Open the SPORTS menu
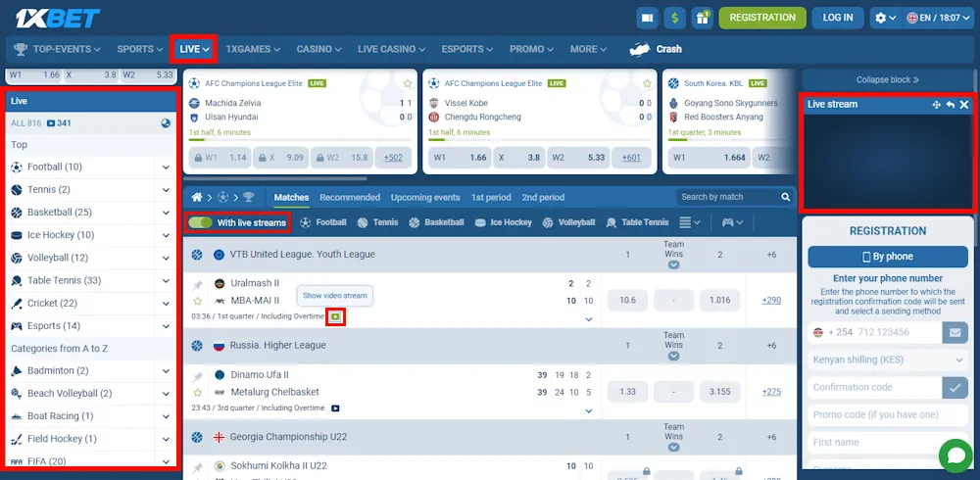 point(139,49)
